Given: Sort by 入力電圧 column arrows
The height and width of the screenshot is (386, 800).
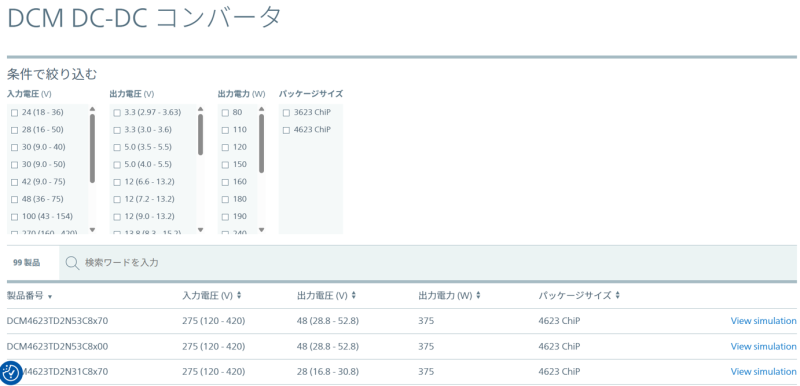Looking at the screenshot, I should [239, 295].
